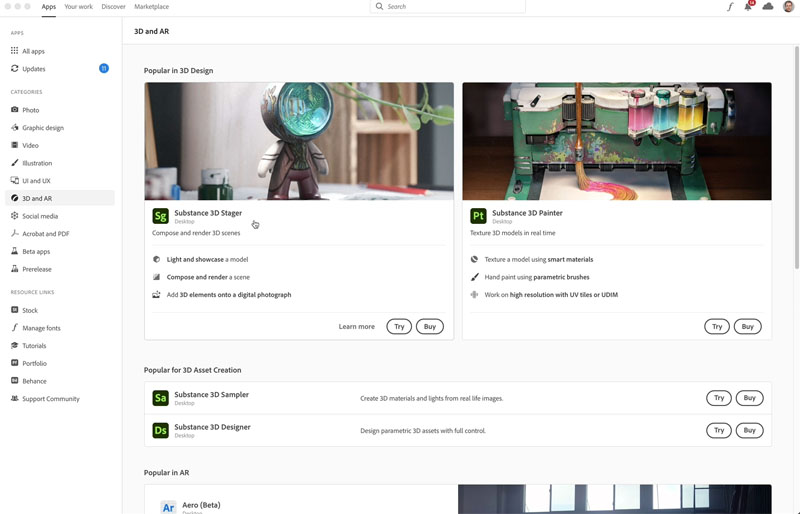Viewport: 800px width, 514px height.
Task: Open the Behance resource icon
Action: point(14,381)
